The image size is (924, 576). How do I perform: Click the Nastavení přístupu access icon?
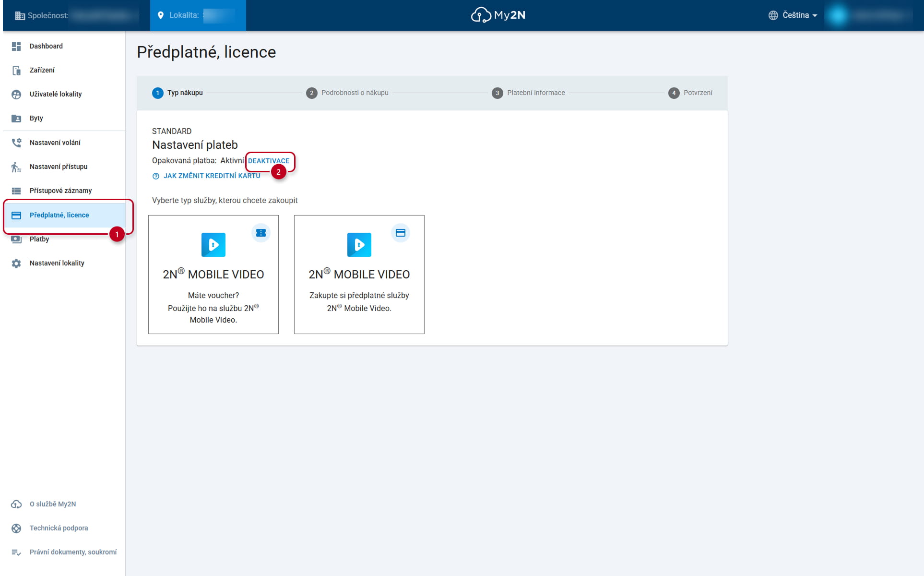(16, 167)
